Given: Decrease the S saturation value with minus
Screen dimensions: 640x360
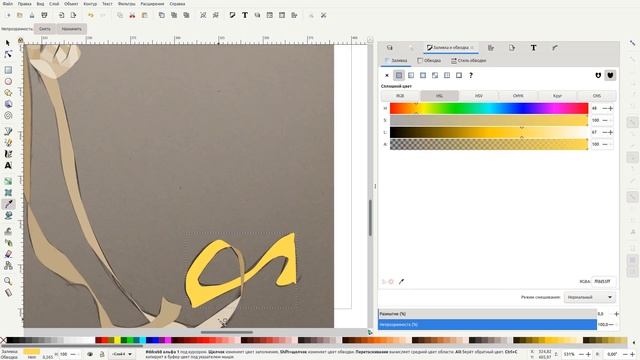Looking at the screenshot, I should 605,120.
